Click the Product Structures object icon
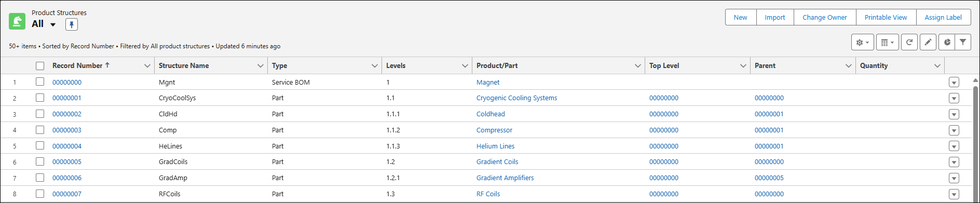Screen dimensions: 980x203 17,21
